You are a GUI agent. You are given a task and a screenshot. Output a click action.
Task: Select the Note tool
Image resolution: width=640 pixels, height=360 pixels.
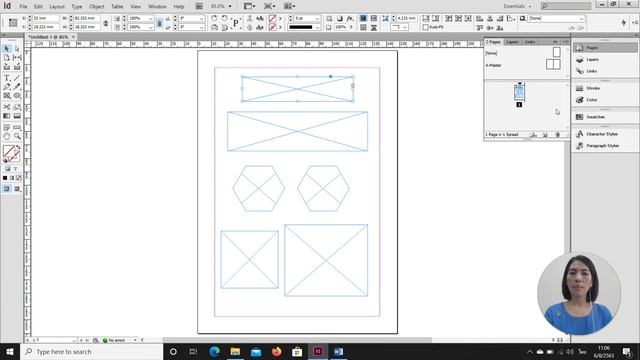click(x=7, y=127)
